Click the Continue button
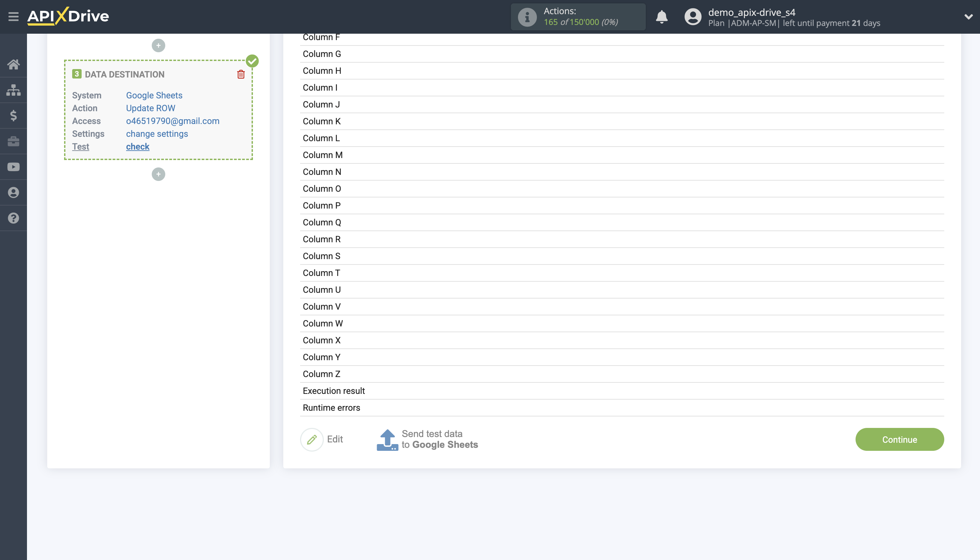Image resolution: width=980 pixels, height=560 pixels. pyautogui.click(x=899, y=439)
